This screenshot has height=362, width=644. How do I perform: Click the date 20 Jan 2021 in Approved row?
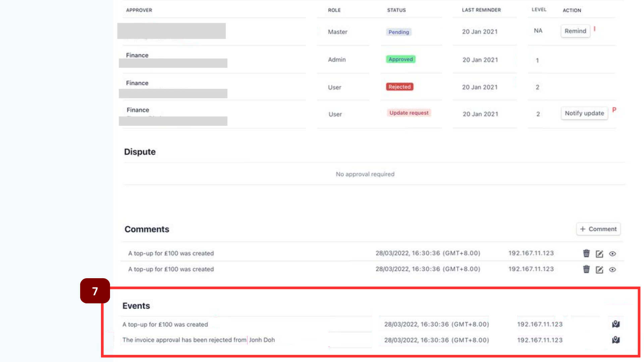480,60
